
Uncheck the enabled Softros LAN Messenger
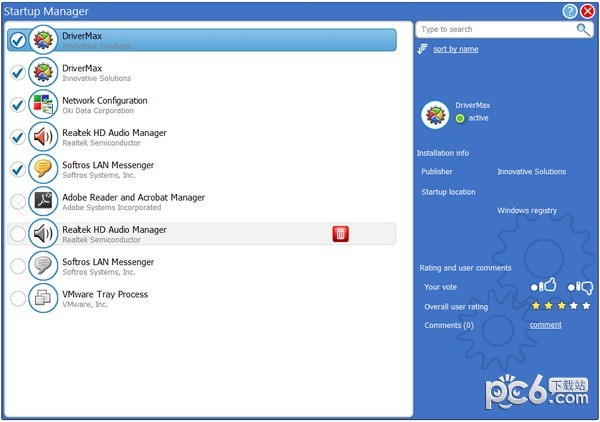point(18,169)
